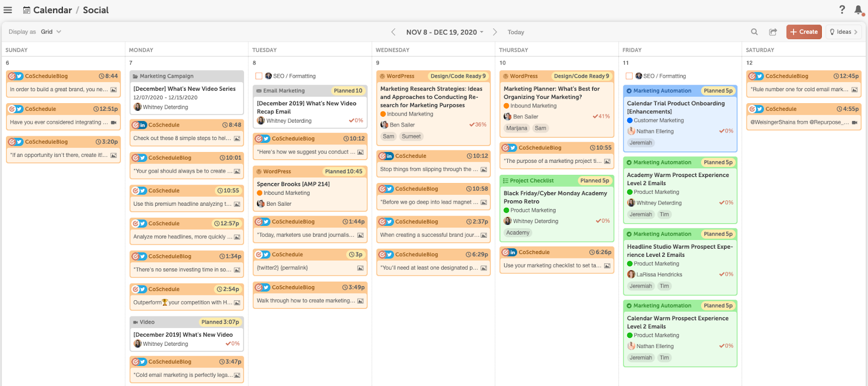Click blue Customer Marketing color dot

[x=630, y=121]
